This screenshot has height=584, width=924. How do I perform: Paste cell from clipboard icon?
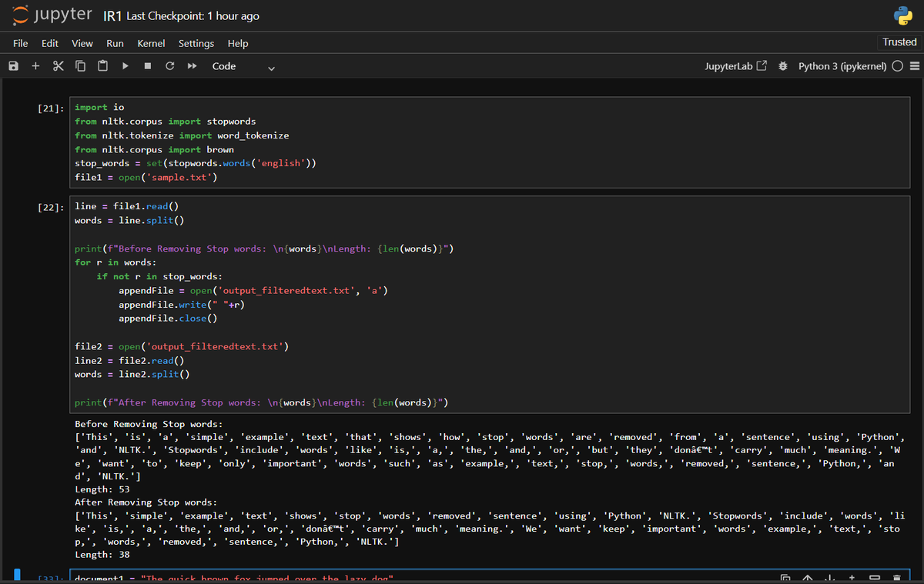102,66
